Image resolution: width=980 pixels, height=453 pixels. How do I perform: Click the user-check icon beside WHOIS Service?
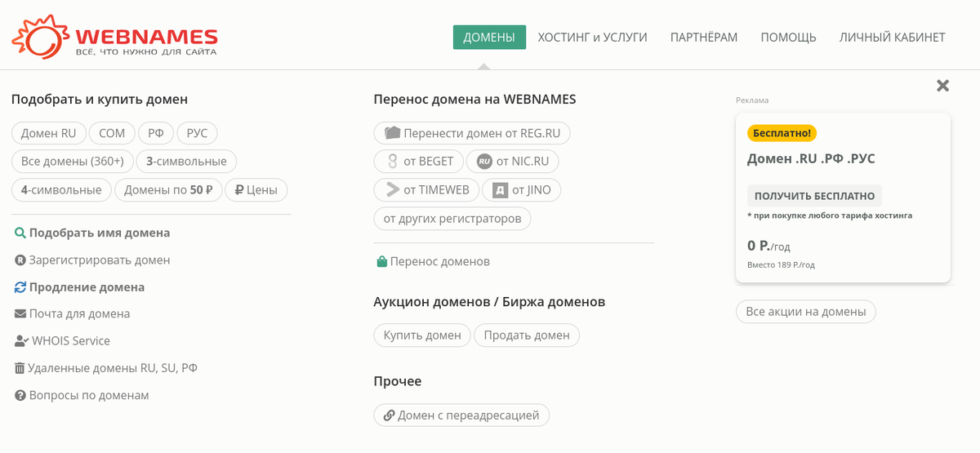[21, 341]
